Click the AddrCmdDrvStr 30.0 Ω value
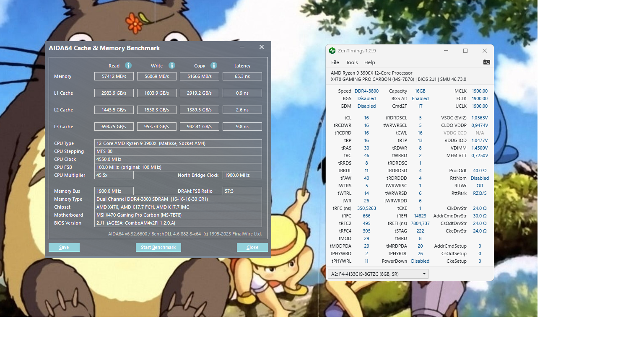This screenshot has width=644, height=362. click(480, 216)
